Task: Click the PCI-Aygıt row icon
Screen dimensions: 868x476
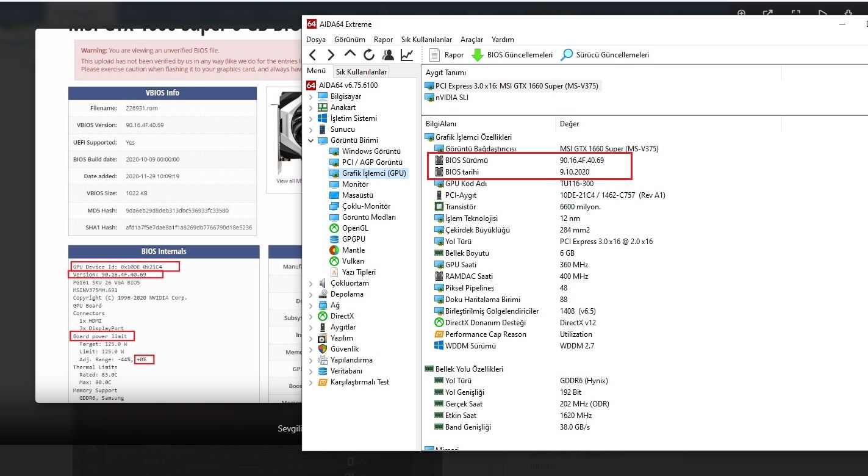Action: pyautogui.click(x=439, y=195)
